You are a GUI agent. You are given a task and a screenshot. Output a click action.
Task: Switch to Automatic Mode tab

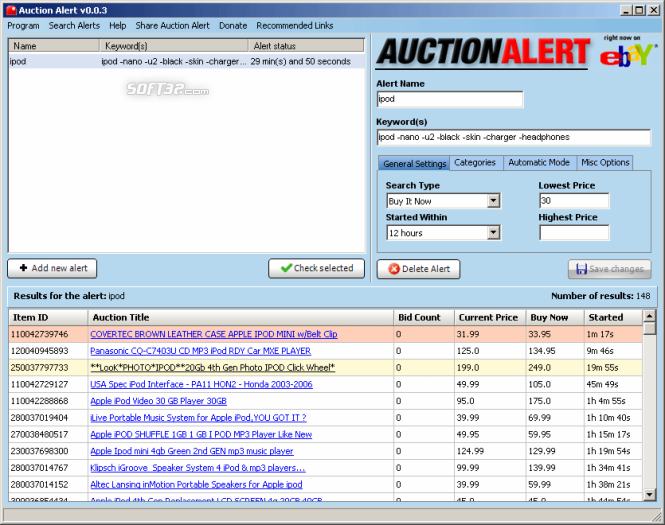(539, 162)
